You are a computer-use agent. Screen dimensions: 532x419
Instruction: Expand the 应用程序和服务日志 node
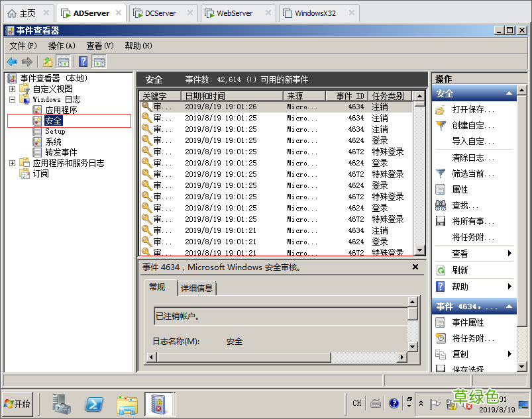pyautogui.click(x=12, y=162)
